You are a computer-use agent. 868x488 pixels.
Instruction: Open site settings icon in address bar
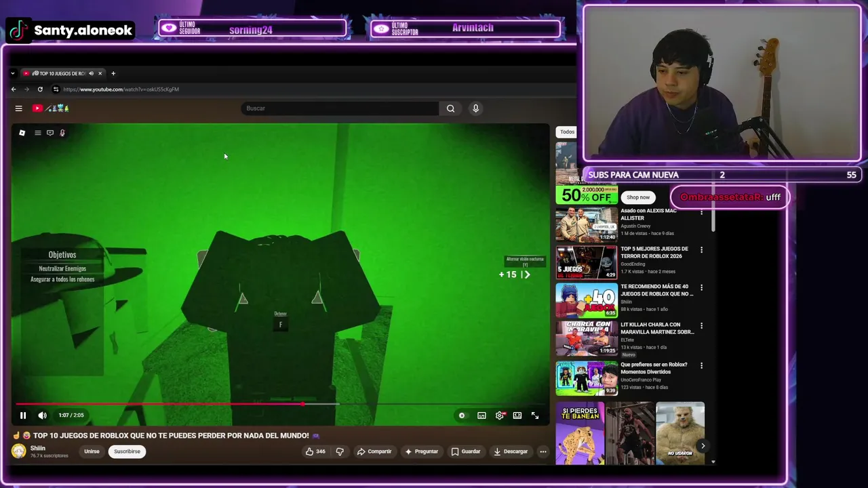[x=56, y=89]
